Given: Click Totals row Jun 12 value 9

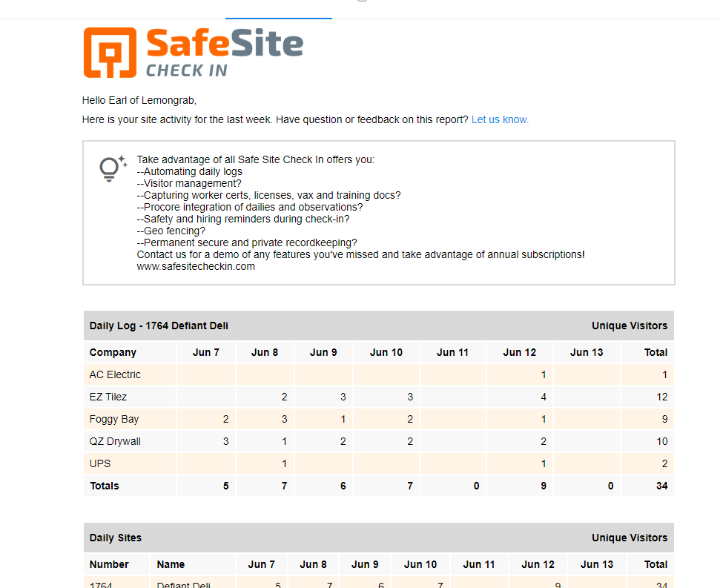Looking at the screenshot, I should coord(544,486).
